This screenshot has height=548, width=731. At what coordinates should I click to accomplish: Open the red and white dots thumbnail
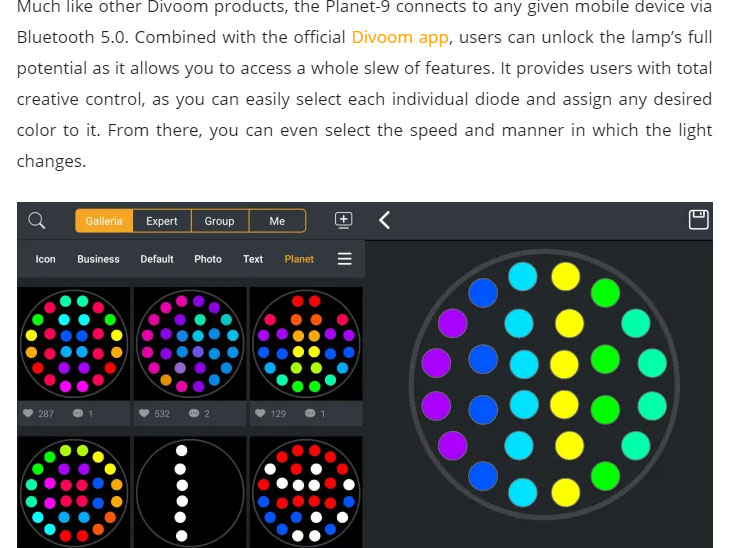[x=305, y=493]
